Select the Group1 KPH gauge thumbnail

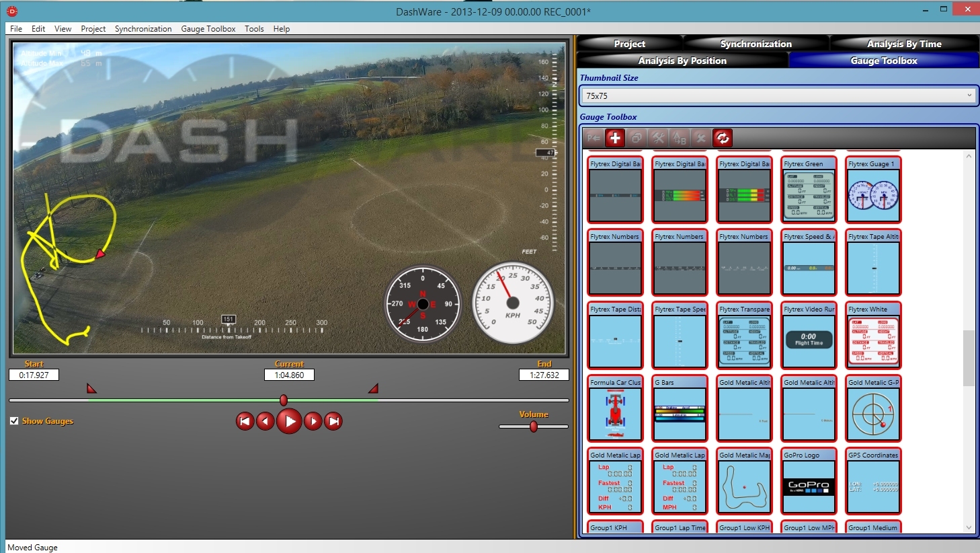(615, 527)
